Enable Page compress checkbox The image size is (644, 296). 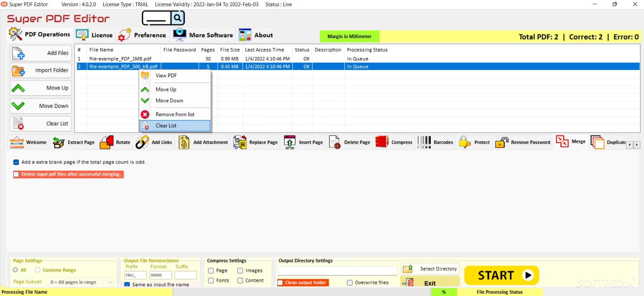[211, 271]
